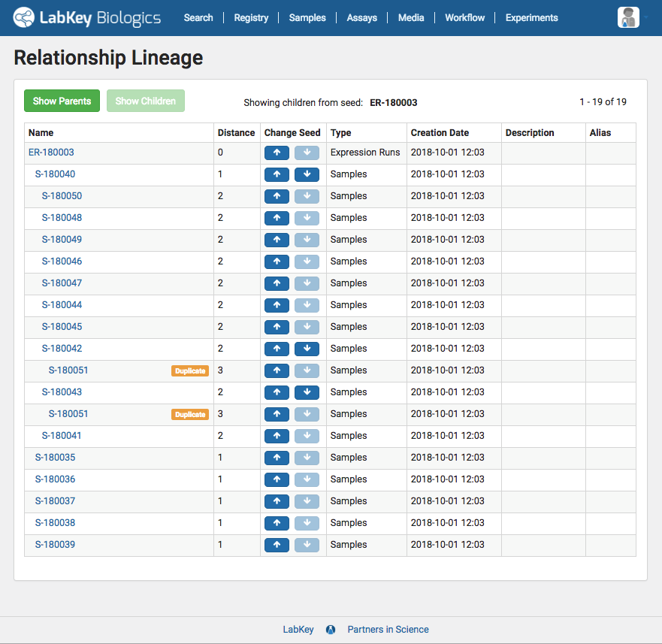
Task: Open sample S-180048 link
Action: tap(62, 218)
